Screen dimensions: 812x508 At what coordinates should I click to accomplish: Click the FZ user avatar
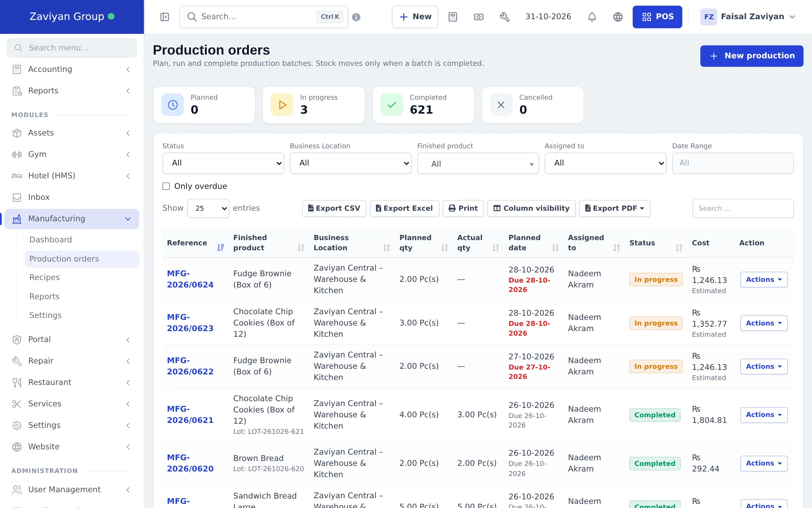click(x=709, y=17)
